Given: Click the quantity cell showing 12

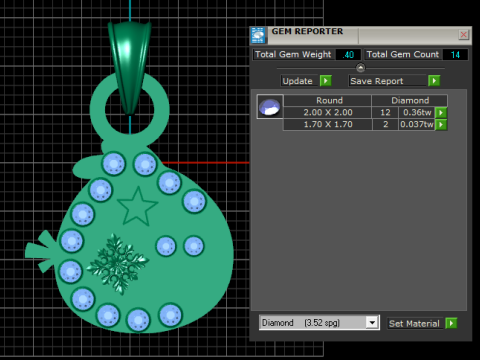Looking at the screenshot, I should pyautogui.click(x=385, y=113).
